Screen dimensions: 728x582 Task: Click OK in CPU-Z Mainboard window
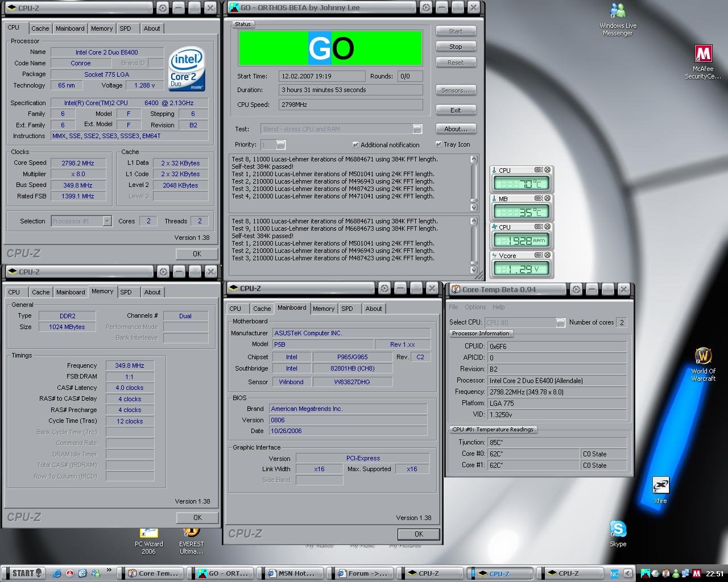coord(419,534)
